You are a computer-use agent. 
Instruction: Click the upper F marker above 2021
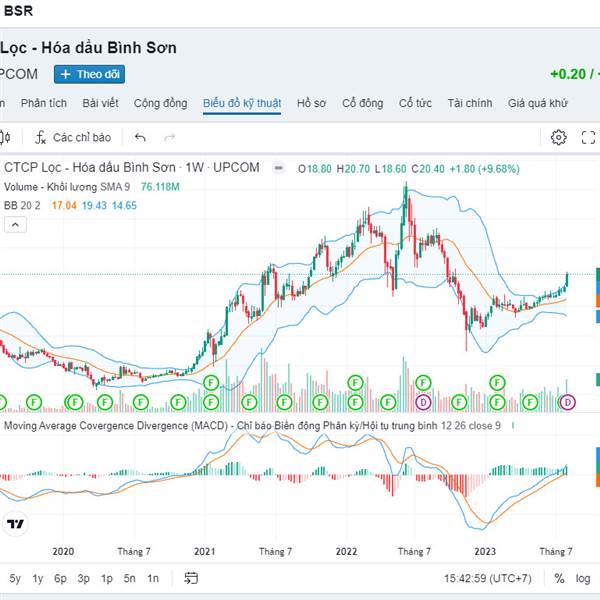[211, 382]
